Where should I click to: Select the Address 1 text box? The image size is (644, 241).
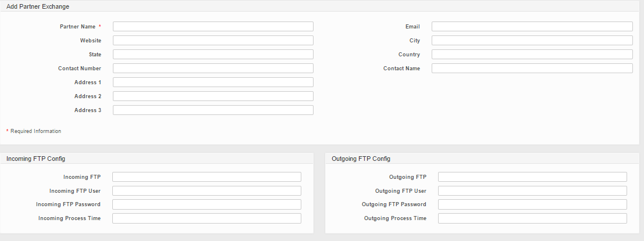click(213, 82)
